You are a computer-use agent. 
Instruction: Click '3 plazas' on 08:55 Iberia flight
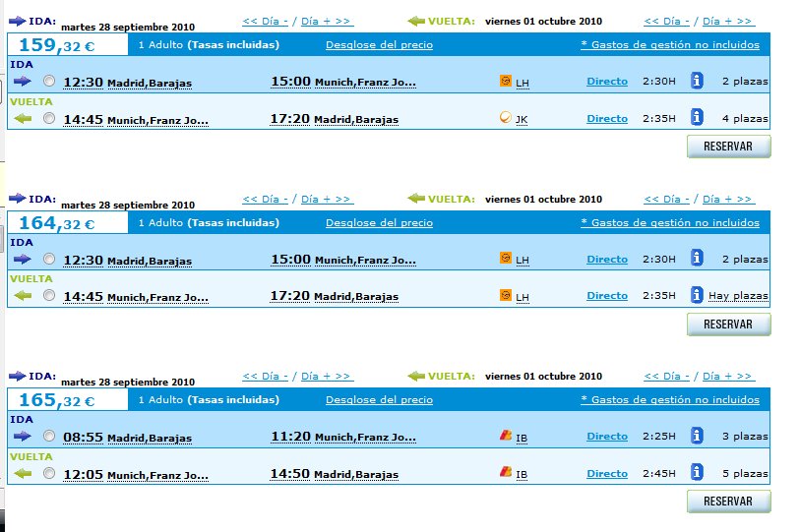(x=745, y=436)
